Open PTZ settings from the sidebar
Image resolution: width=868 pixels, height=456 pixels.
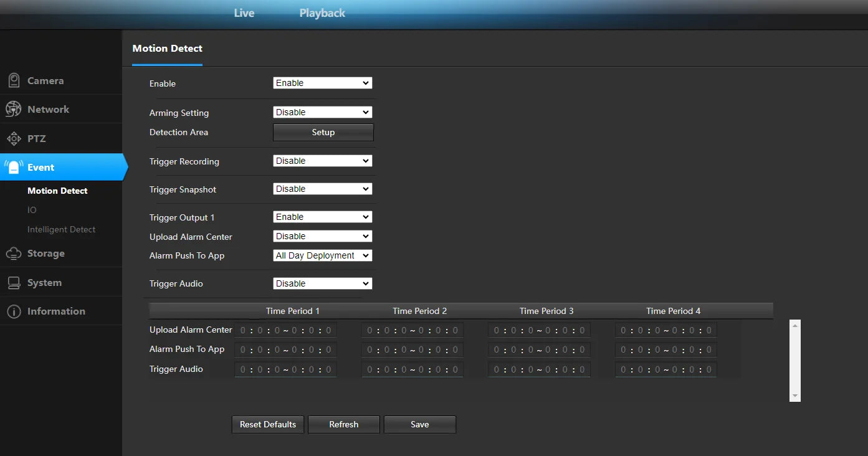tap(14, 138)
